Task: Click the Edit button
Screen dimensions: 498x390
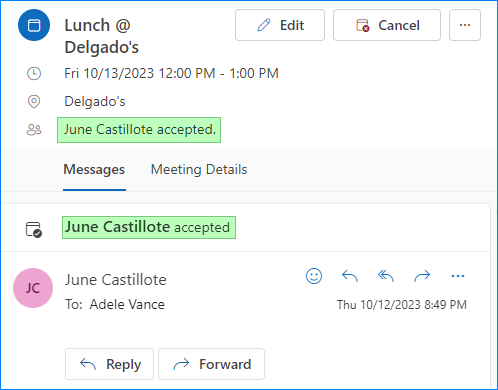Action: 280,25
